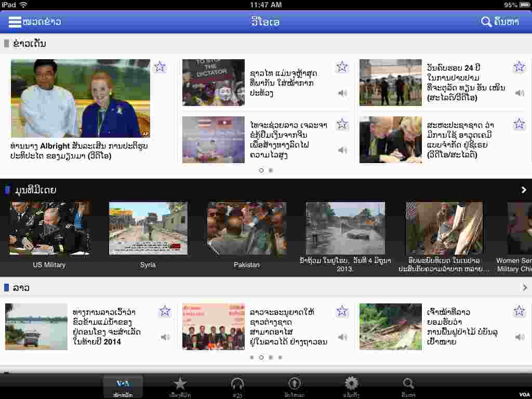Open the weaving craft gallery thumbnail
Image resolution: width=532 pixels, height=399 pixels.
[444, 228]
